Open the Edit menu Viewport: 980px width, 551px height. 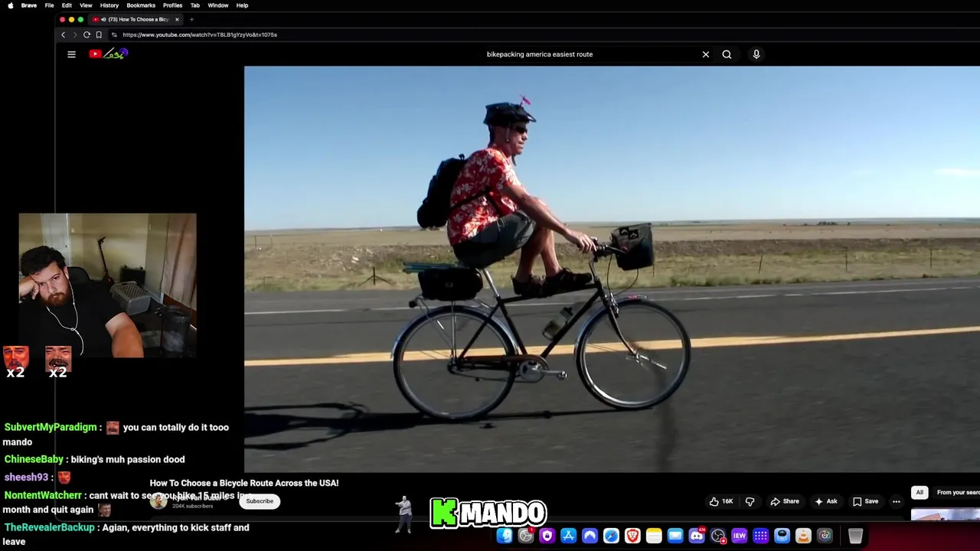[67, 5]
